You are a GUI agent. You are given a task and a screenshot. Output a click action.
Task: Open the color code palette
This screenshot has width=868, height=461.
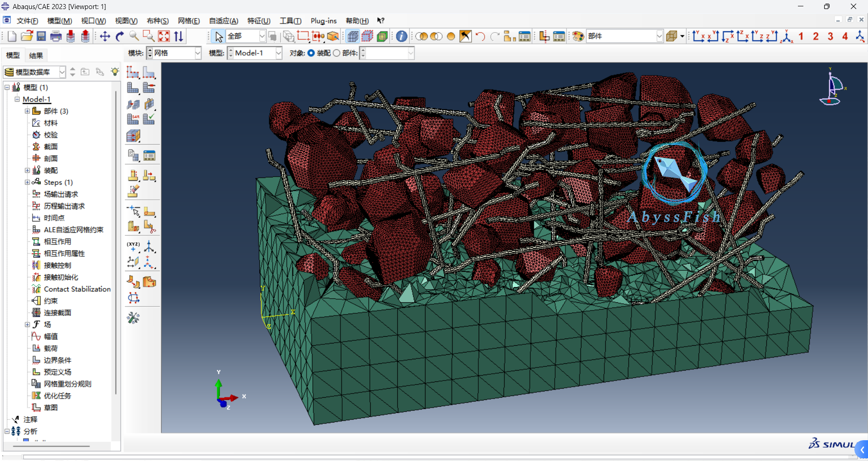click(x=578, y=36)
